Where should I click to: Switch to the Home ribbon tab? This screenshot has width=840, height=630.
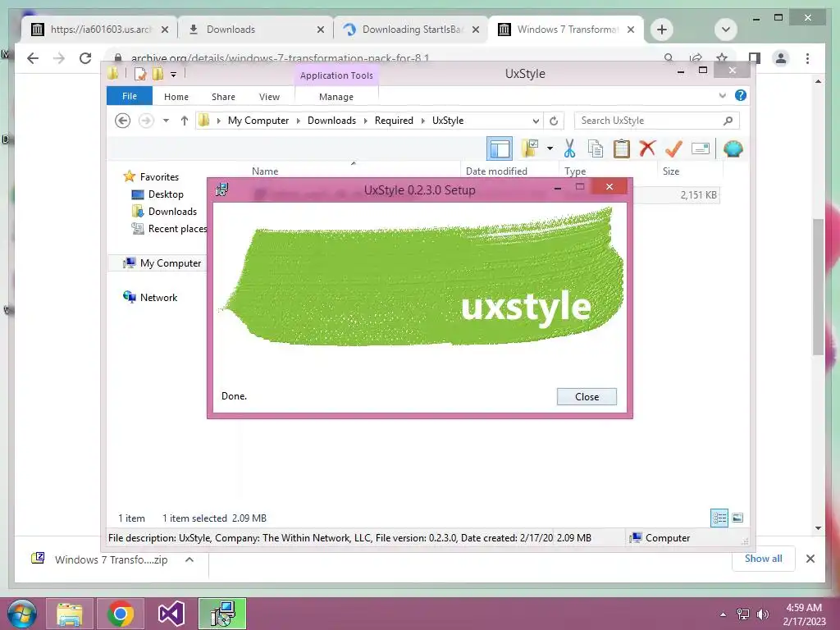point(176,97)
